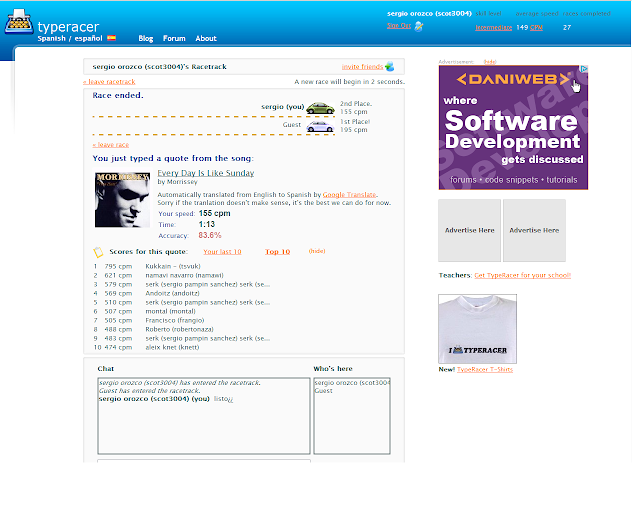
Task: Click the Spanish / español language label
Action: tap(70, 38)
